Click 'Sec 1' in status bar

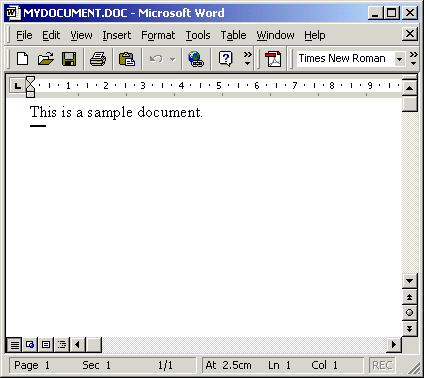97,365
